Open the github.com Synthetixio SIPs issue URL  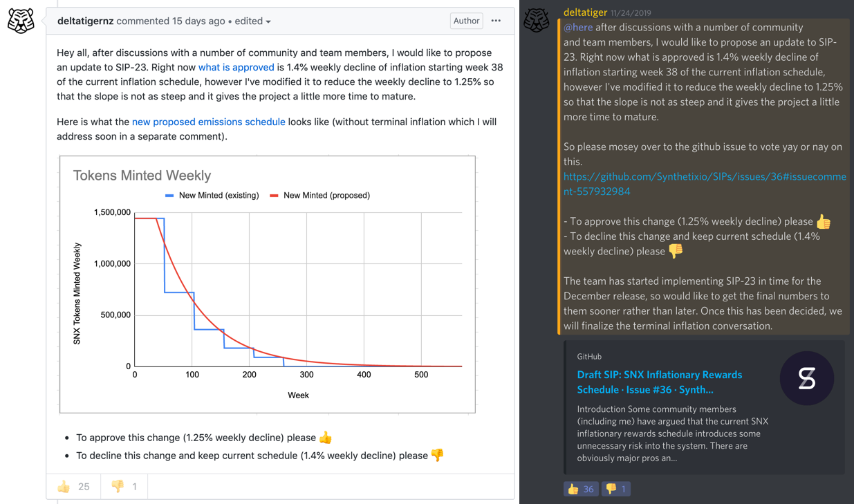point(705,184)
